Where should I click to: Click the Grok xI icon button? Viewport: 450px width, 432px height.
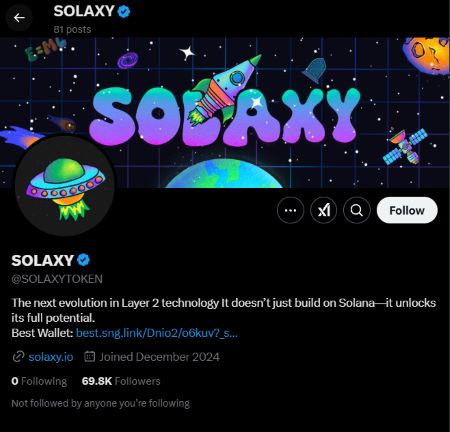coord(323,210)
